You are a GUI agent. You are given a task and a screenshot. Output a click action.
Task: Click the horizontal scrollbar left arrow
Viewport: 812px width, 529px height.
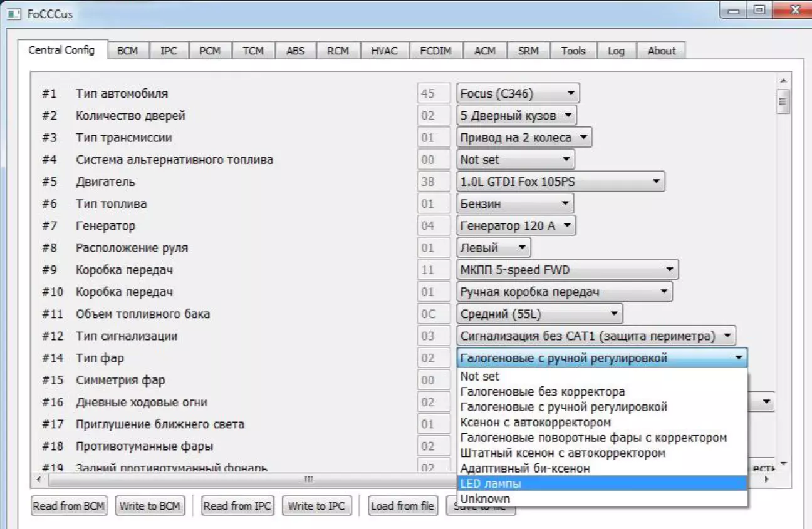tap(39, 480)
